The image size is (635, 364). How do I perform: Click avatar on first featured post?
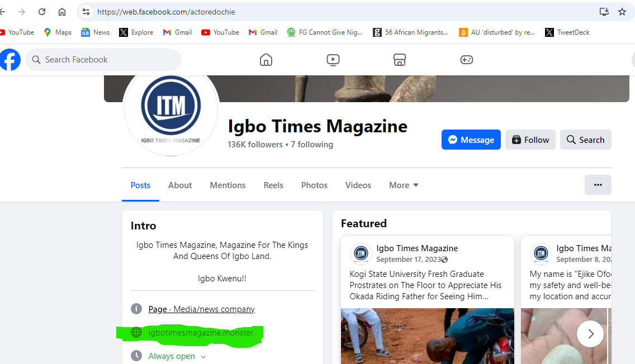pos(361,253)
